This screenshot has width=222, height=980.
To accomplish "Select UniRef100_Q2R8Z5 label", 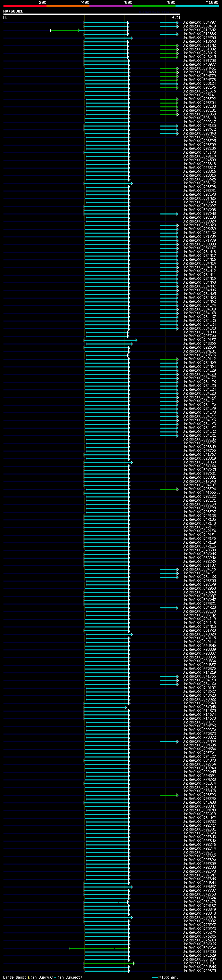I will coord(199,971).
